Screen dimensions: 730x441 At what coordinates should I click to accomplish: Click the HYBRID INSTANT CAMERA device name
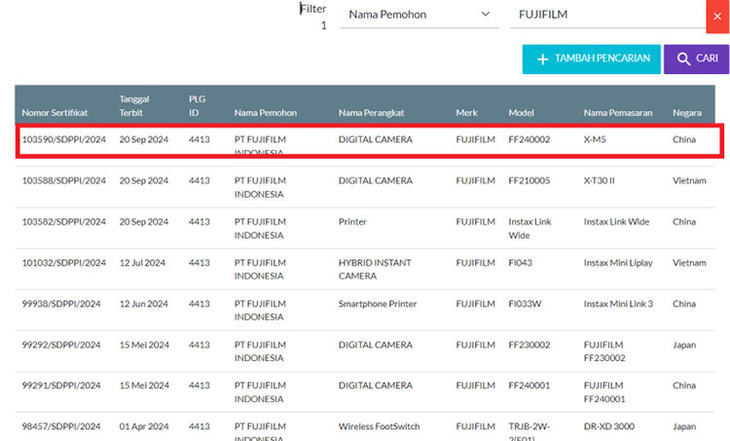[x=375, y=269]
